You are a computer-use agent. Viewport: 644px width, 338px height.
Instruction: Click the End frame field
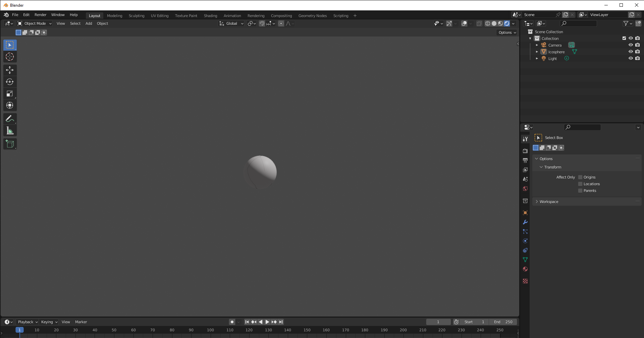click(x=503, y=322)
